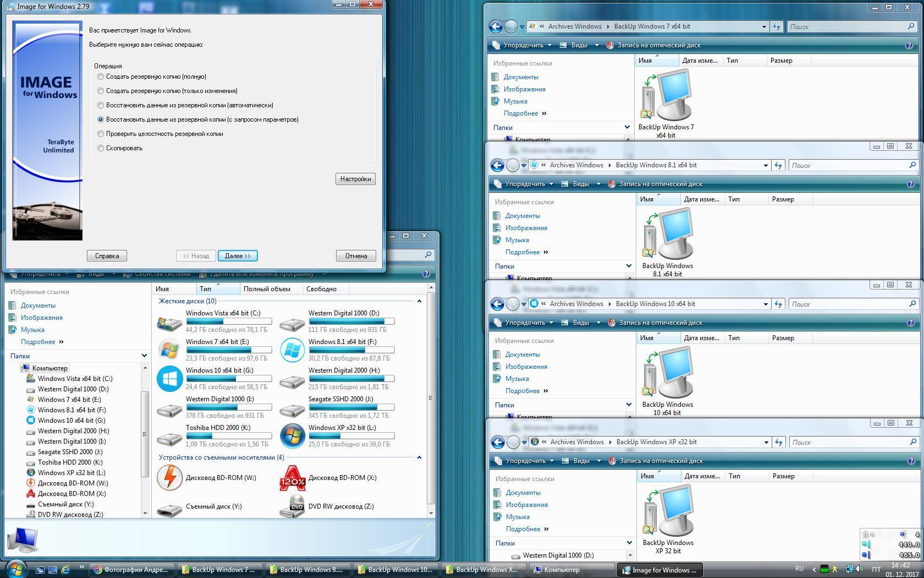
Task: Refresh the BackUp Windows 8.1 folder view
Action: [x=778, y=165]
